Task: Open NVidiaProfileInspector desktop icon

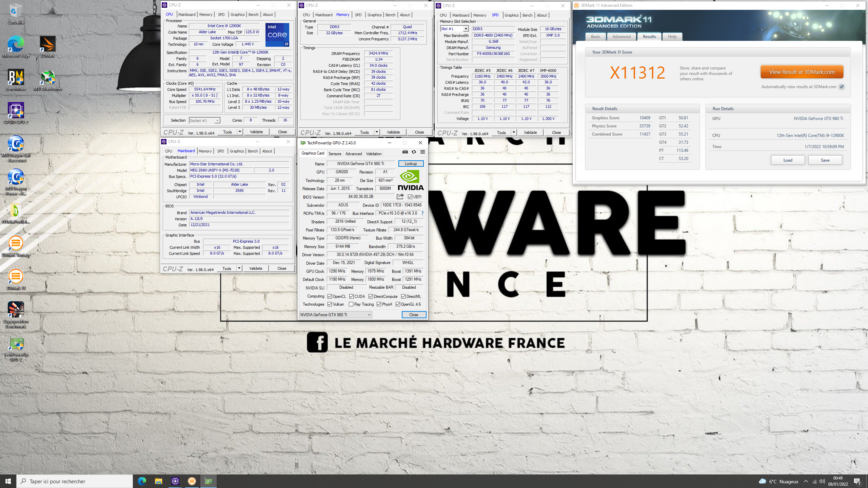Action: coord(16,213)
